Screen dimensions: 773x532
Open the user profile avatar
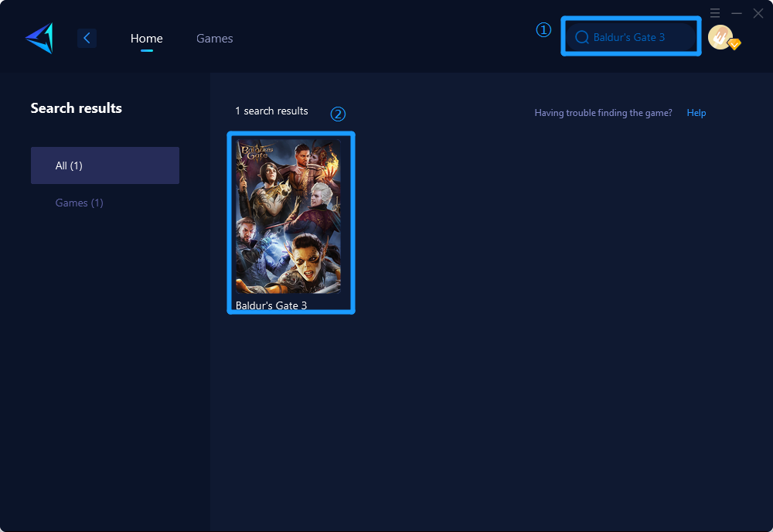click(721, 37)
